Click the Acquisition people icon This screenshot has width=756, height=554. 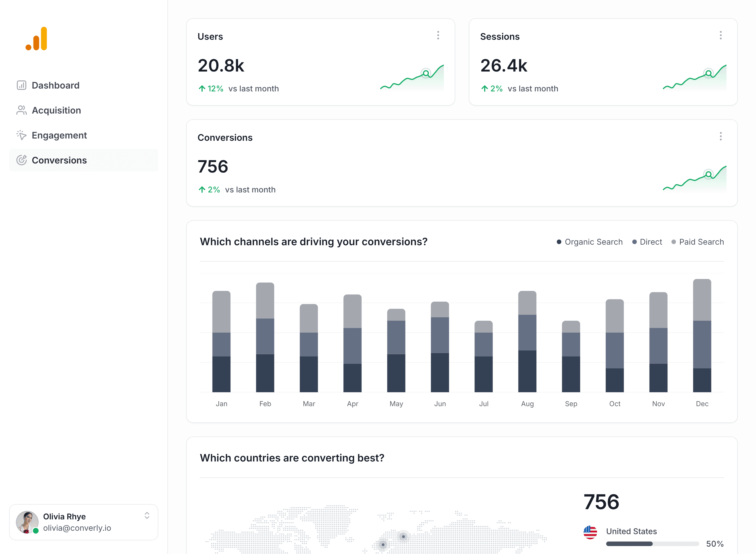click(22, 110)
